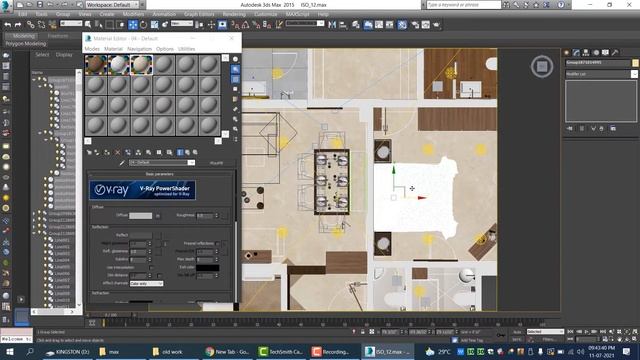Toggle the Fresnel reflections checkbox
Viewport: 640px width, 360px height.
[x=218, y=243]
